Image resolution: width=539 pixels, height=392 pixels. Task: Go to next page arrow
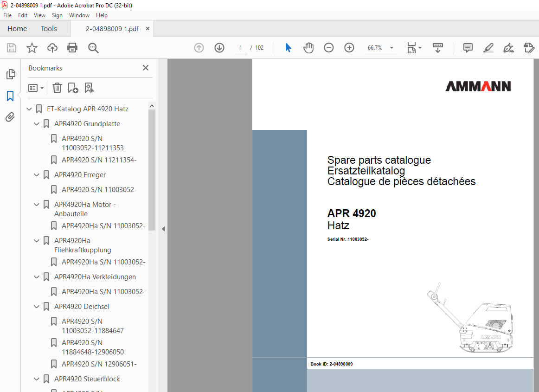tap(219, 48)
